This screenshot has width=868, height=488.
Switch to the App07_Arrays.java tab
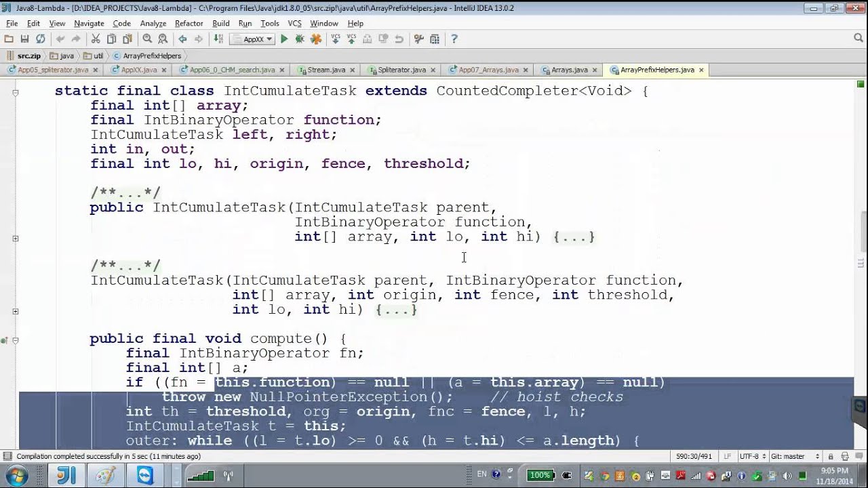pos(488,70)
